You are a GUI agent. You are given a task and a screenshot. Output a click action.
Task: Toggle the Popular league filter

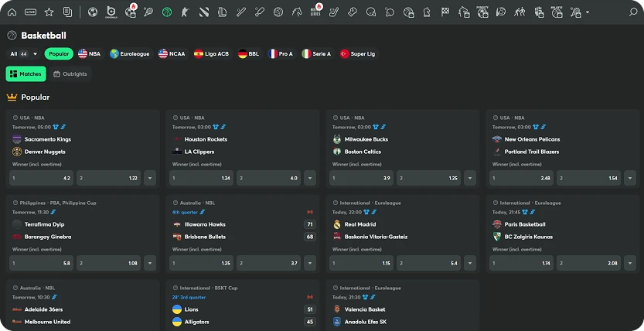tap(59, 54)
